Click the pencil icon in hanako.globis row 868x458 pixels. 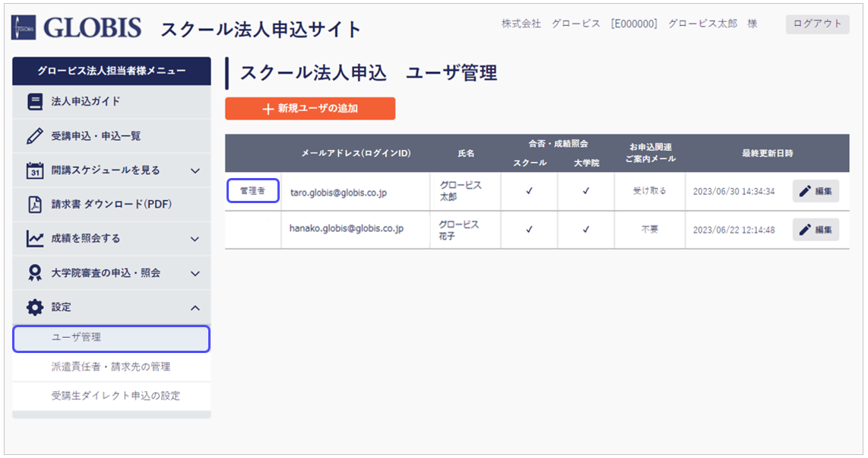pyautogui.click(x=806, y=229)
